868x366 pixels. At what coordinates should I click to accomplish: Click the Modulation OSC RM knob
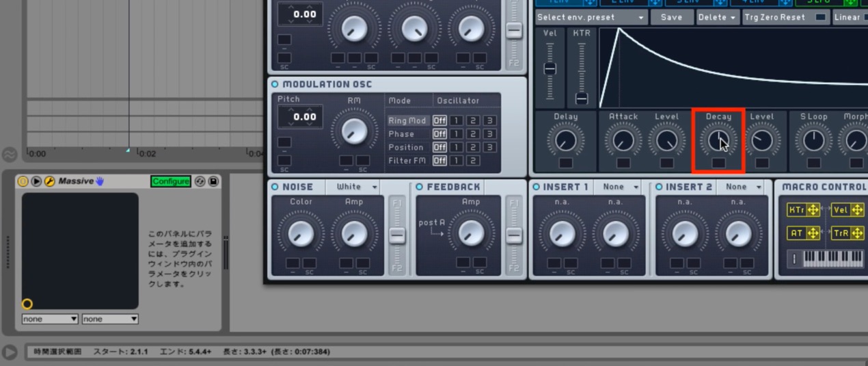click(353, 131)
